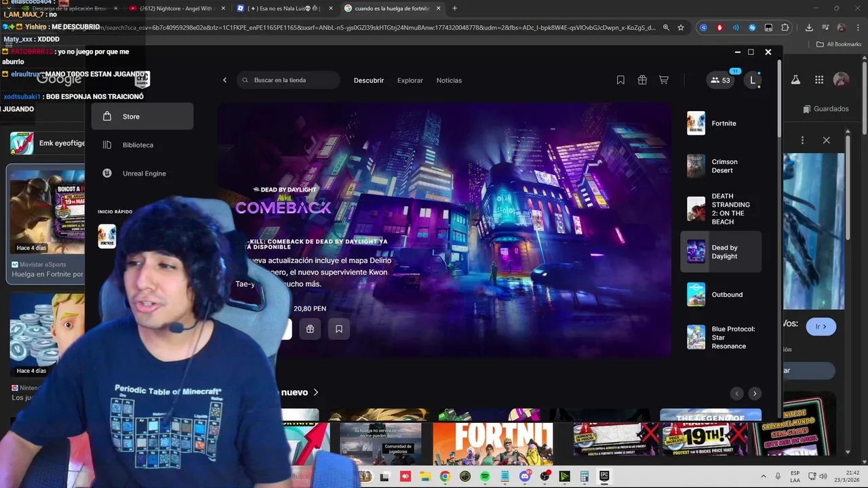868x488 pixels.
Task: Open the Chrome three-dot menu
Action: pyautogui.click(x=858, y=28)
